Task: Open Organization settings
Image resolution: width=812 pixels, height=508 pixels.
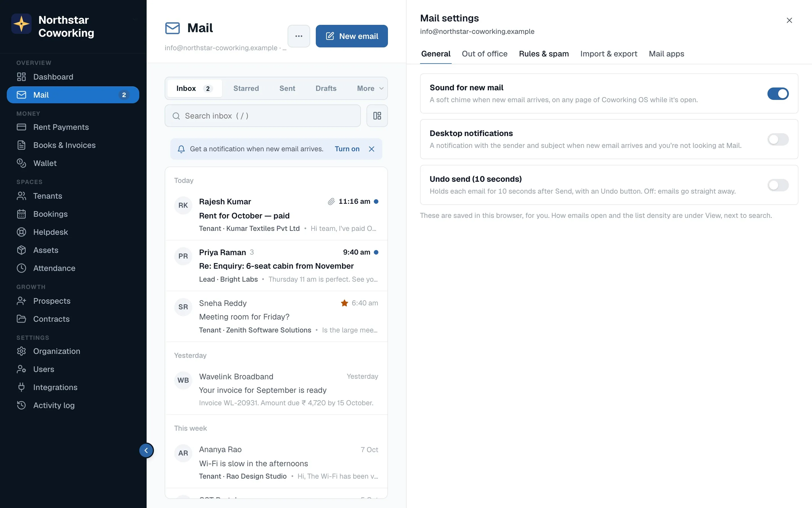Action: tap(73, 351)
